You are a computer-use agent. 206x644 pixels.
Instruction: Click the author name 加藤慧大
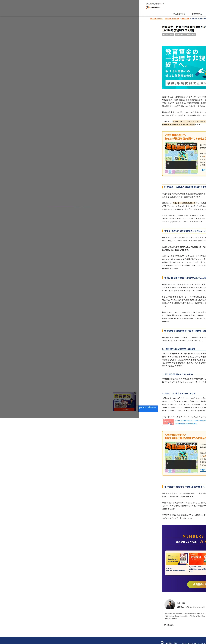pos(180,607)
